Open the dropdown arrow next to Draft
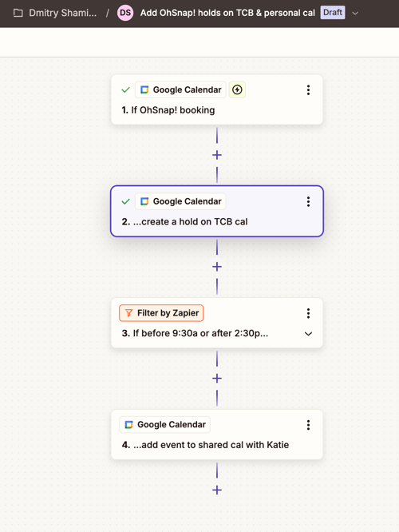The height and width of the screenshot is (532, 399). pos(355,14)
